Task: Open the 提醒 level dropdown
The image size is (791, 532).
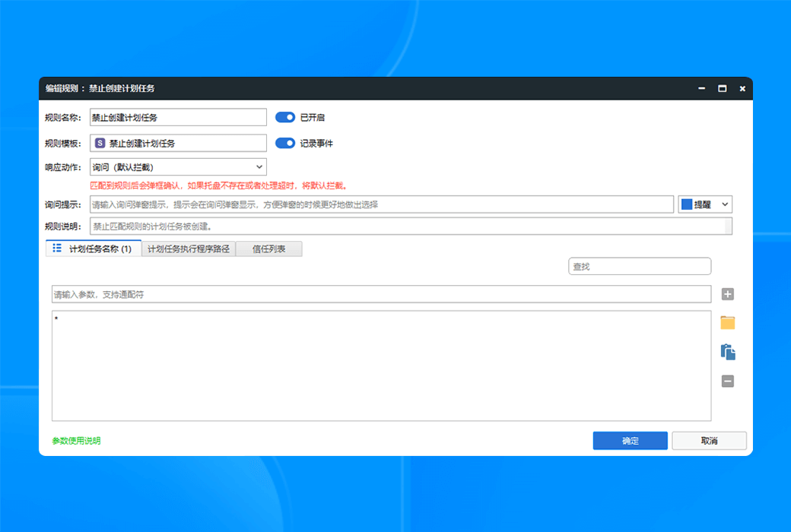Action: (705, 204)
